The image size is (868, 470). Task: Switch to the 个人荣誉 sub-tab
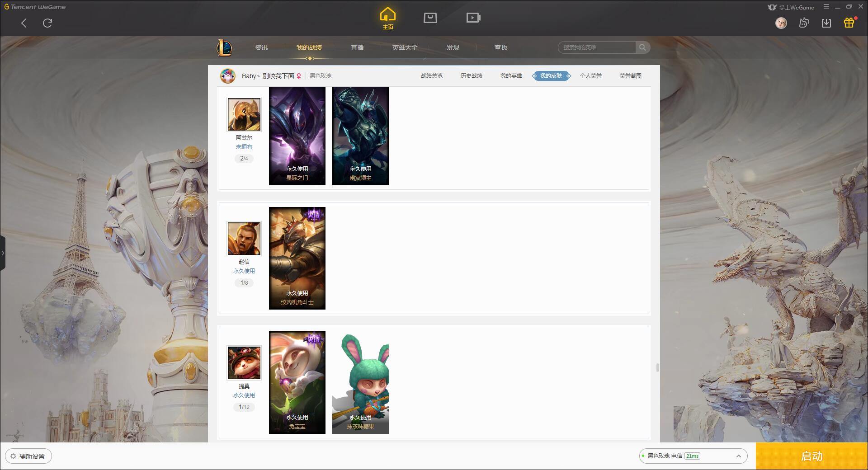(591, 76)
